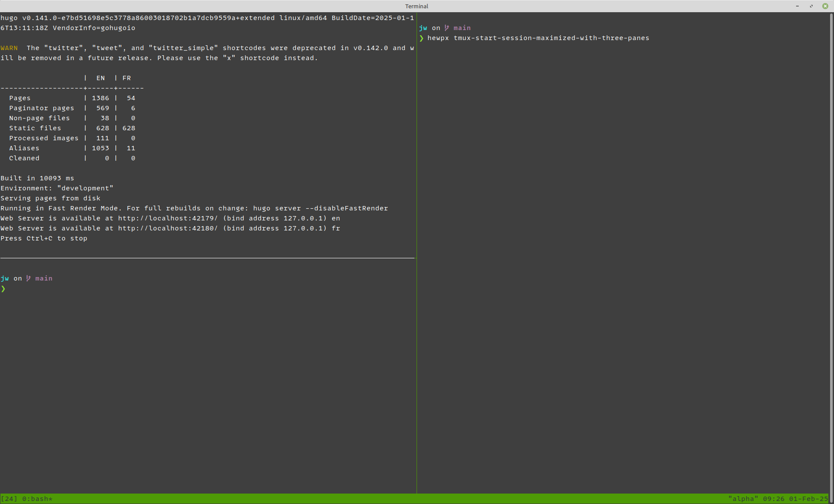Click the main branch name in bottom-left pane
Viewport: 834px width, 504px height.
(x=44, y=278)
